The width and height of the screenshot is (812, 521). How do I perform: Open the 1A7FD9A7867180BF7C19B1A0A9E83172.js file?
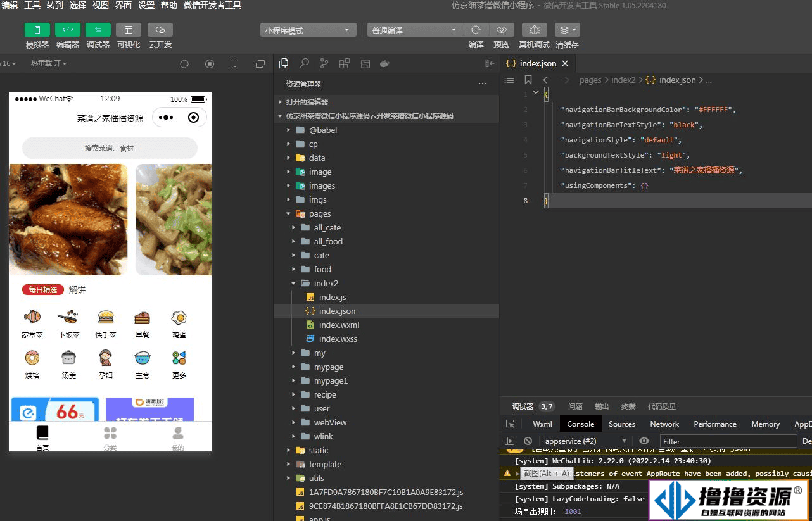(x=386, y=492)
